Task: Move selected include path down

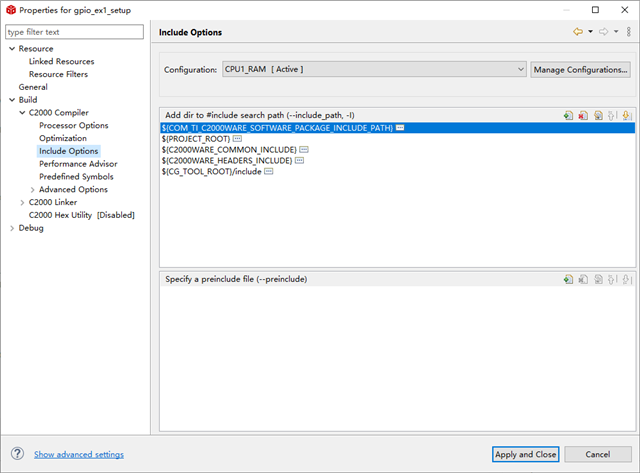Action: [x=626, y=115]
